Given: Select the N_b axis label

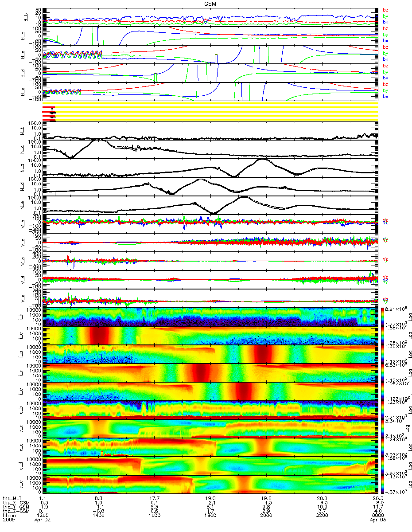Looking at the screenshot, I should coord(23,131).
